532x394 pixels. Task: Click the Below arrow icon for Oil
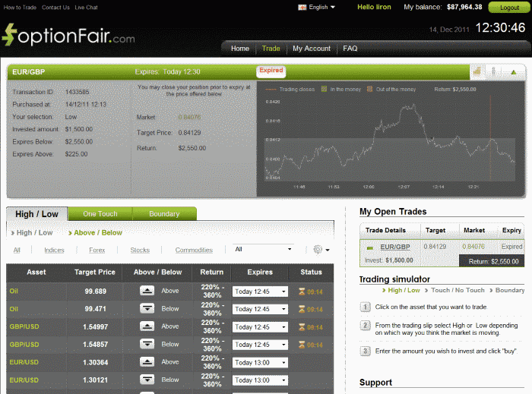tap(147, 309)
